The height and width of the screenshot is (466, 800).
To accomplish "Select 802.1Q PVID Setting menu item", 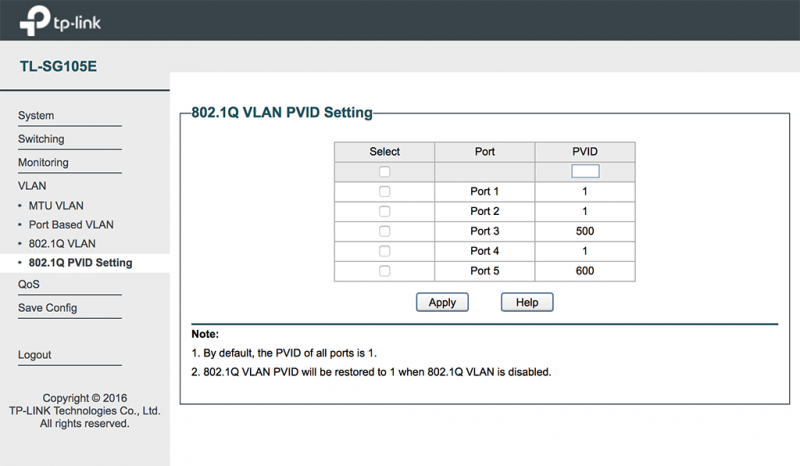I will click(81, 263).
